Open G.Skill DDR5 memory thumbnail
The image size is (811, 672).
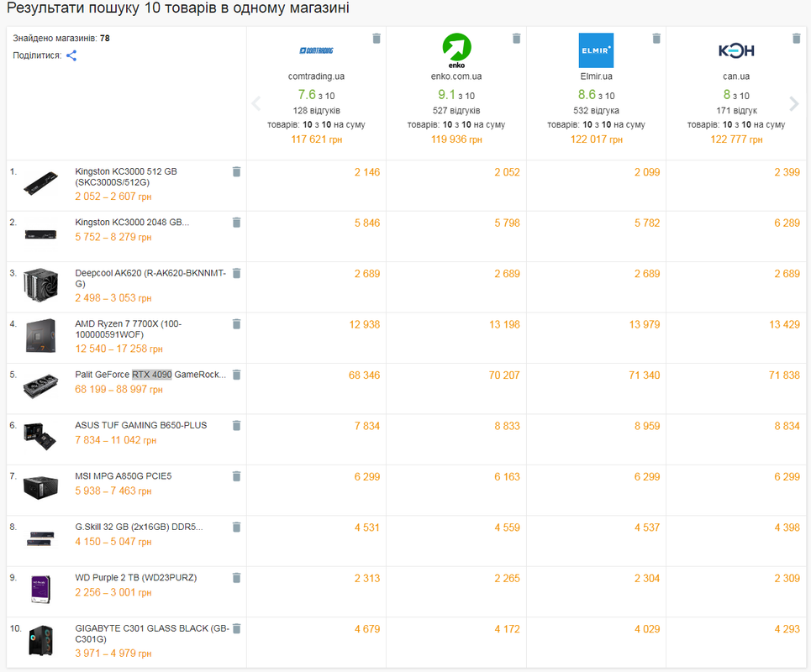click(x=41, y=538)
